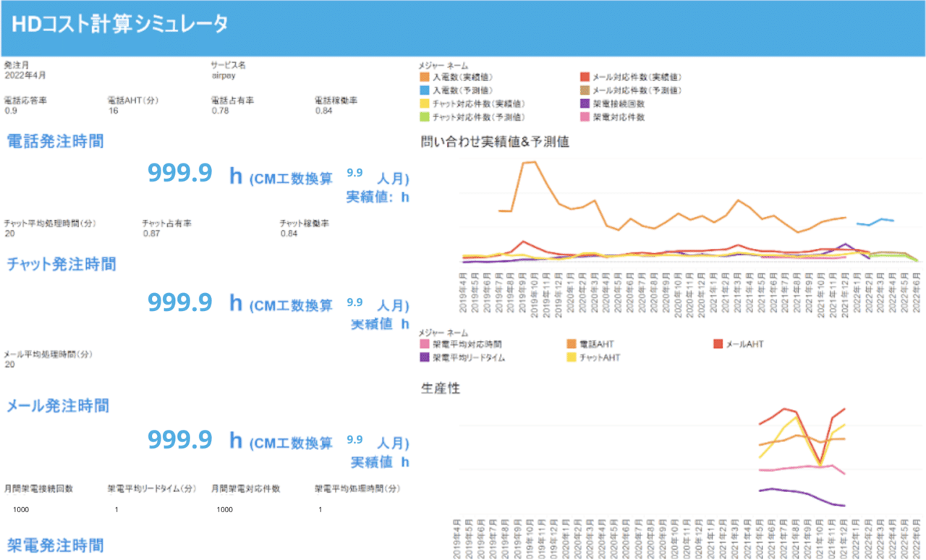Select the メール平均処理時間(分) value 20
Screen dimensions: 926x560
(9, 365)
